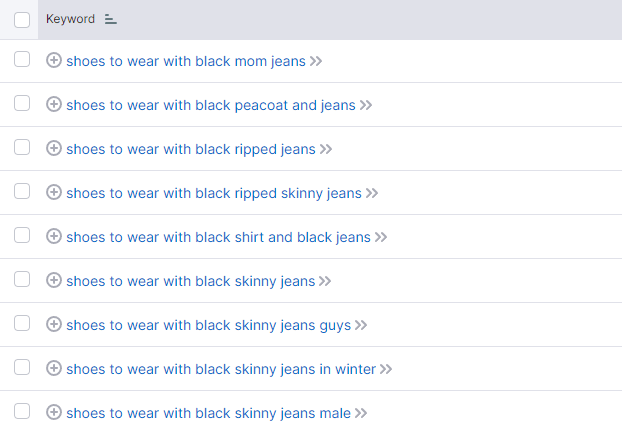Open 'shoes to wear with black skinny jeans' link
The image size is (622, 433).
pos(190,281)
